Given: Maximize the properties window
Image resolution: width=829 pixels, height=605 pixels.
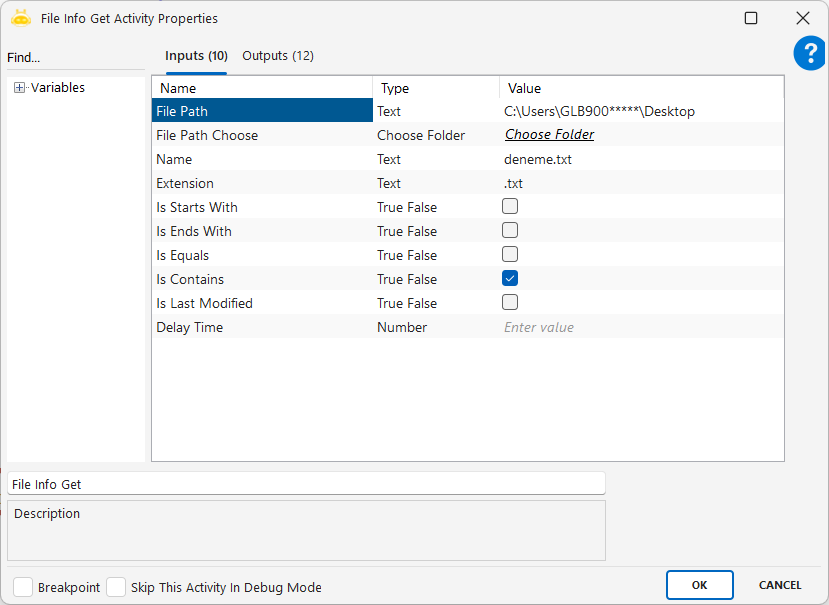Looking at the screenshot, I should pyautogui.click(x=751, y=18).
